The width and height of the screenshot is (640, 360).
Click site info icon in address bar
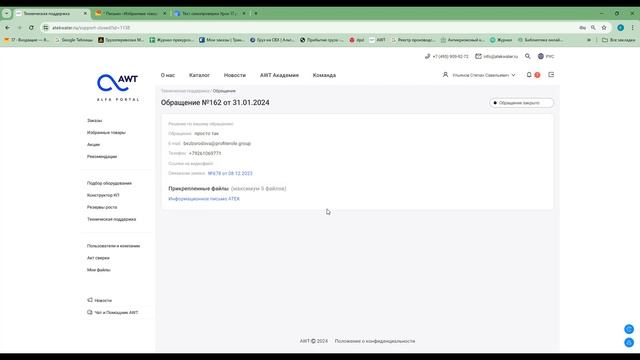[x=46, y=27]
